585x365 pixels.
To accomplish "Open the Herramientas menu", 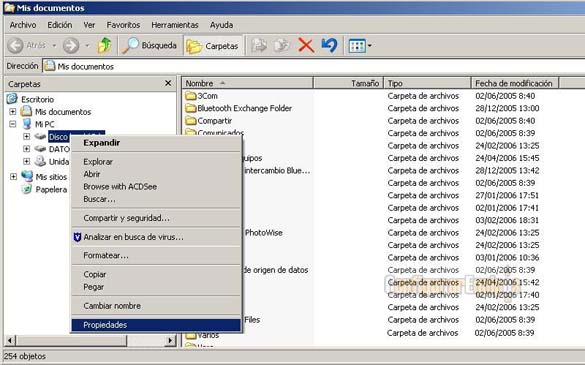I will pos(175,25).
